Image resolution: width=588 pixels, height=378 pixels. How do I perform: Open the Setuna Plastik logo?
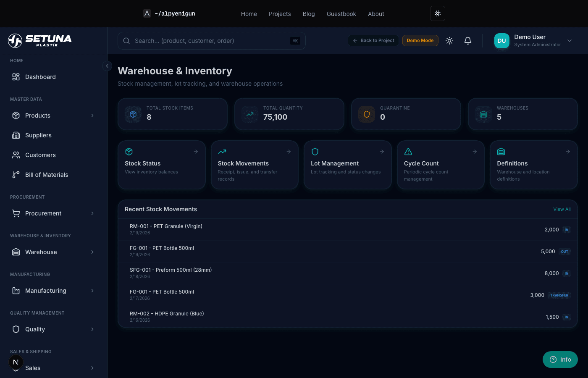point(39,40)
